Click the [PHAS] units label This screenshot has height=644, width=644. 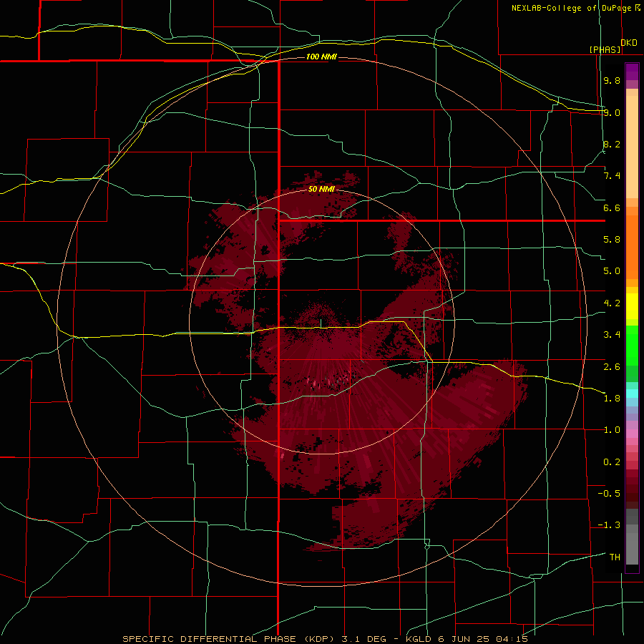coord(605,49)
